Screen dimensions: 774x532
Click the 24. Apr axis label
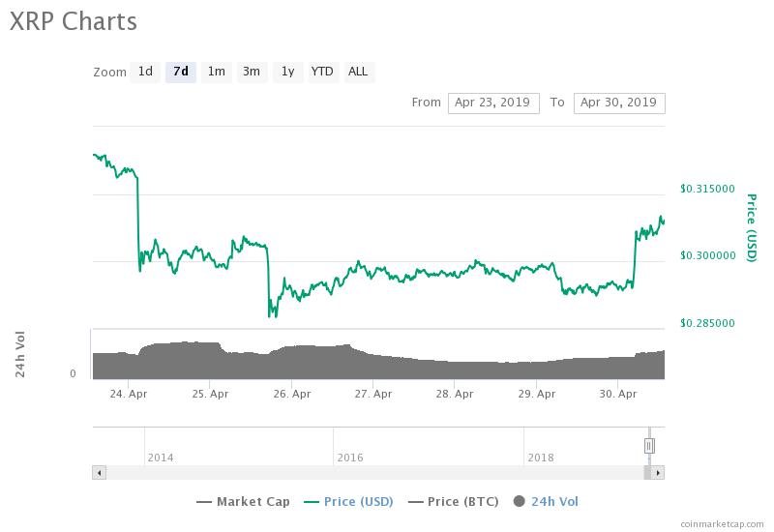click(129, 394)
